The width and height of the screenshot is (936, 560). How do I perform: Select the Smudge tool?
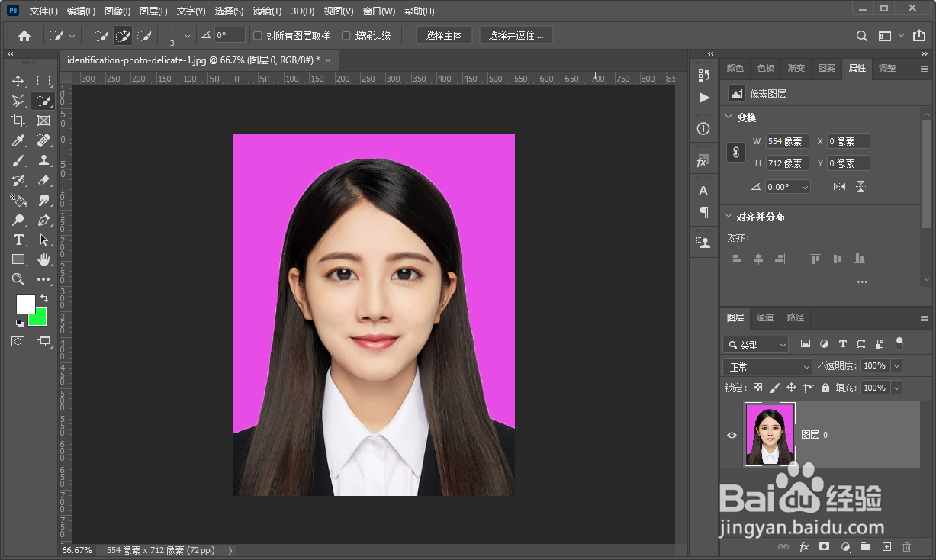[x=43, y=200]
